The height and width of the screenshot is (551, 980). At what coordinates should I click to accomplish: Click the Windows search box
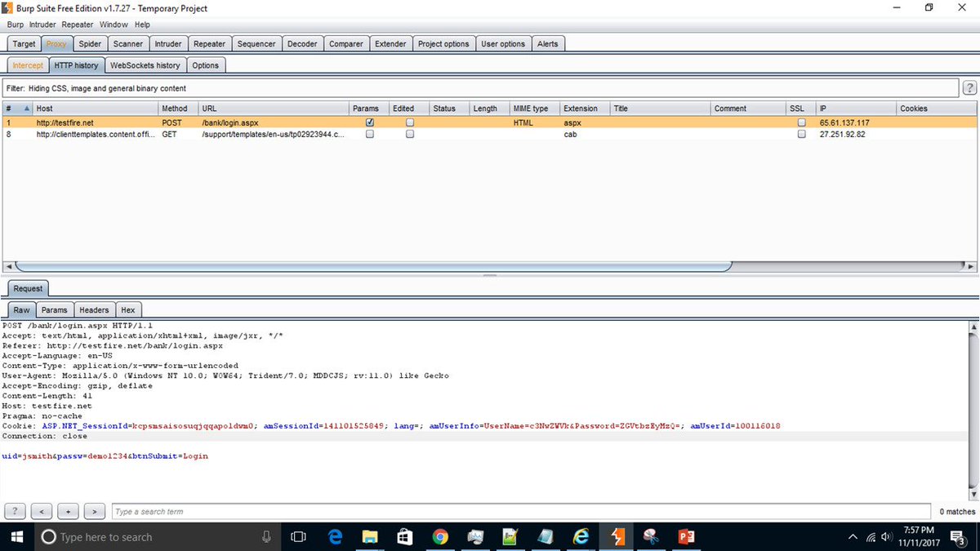tap(156, 536)
